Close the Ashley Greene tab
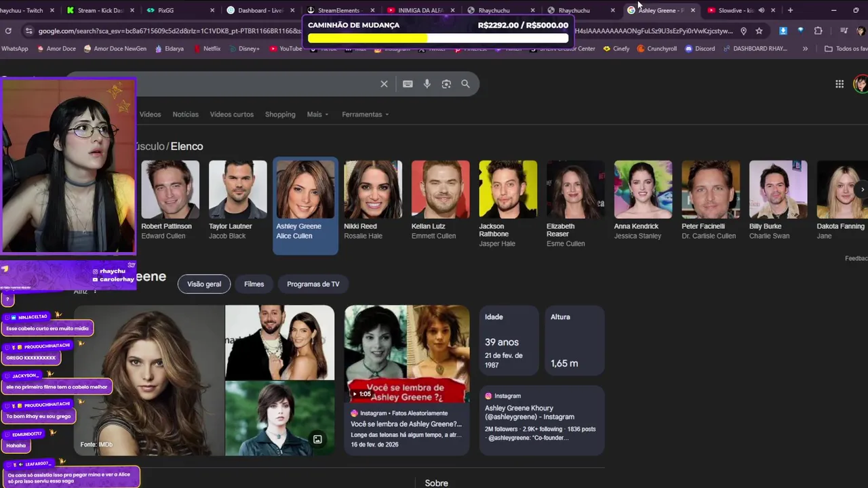 tap(692, 10)
